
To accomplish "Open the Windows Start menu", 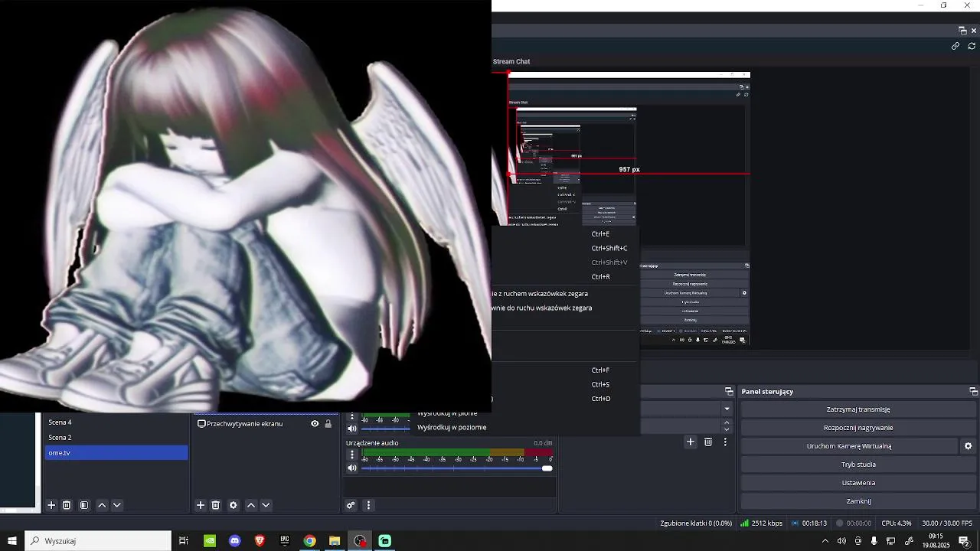I will click(12, 541).
